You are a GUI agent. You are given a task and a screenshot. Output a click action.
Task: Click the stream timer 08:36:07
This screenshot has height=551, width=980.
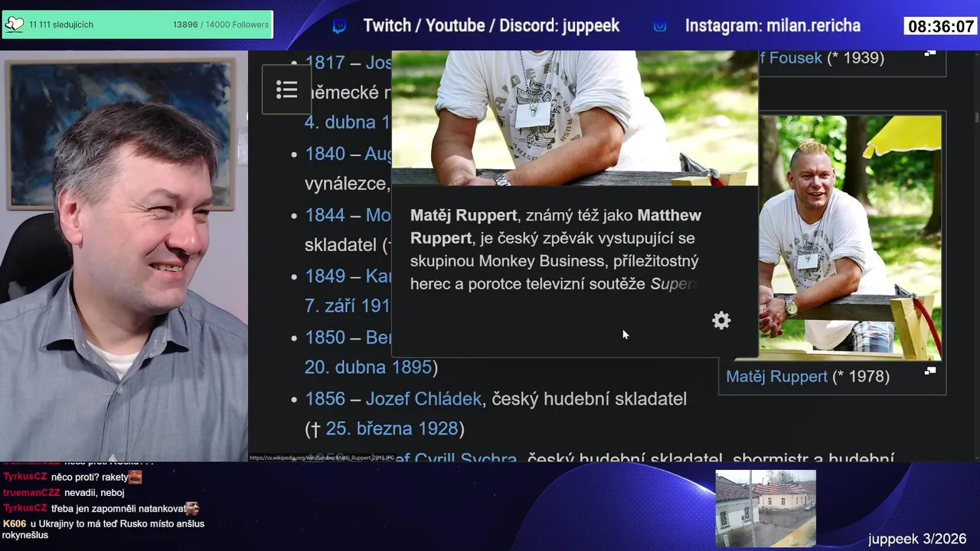(941, 27)
